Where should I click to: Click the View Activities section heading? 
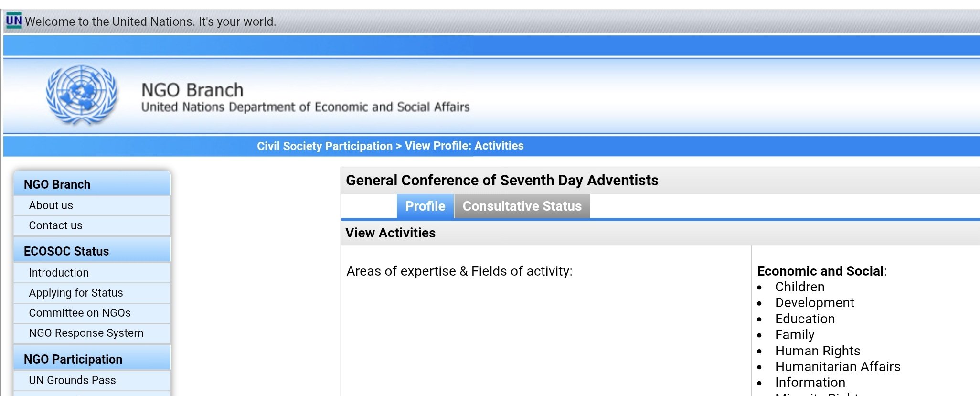(x=390, y=233)
